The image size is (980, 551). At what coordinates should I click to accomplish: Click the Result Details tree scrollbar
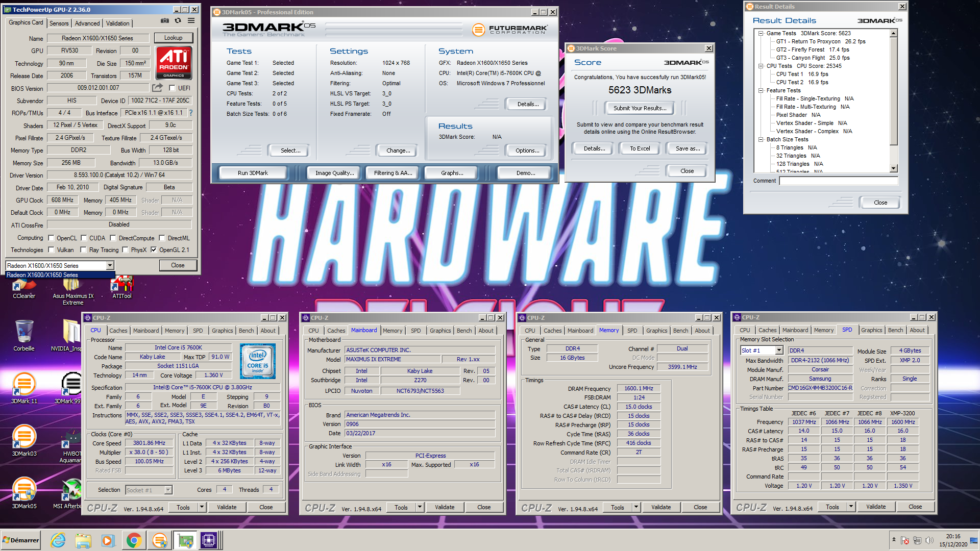[893, 101]
